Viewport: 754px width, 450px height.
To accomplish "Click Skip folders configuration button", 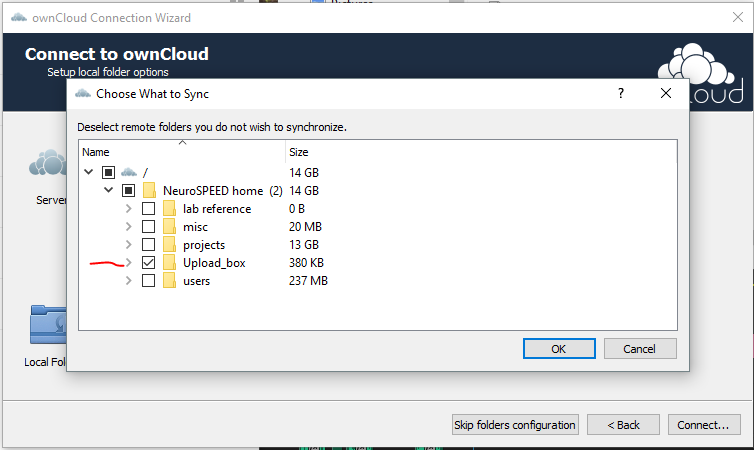I will tap(515, 425).
